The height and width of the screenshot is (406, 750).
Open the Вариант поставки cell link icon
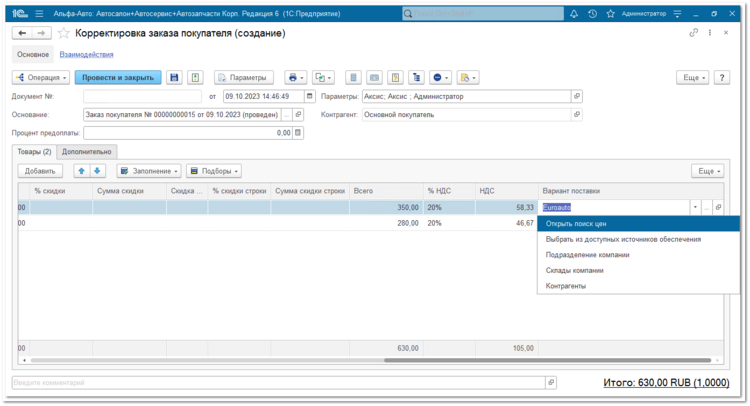click(x=718, y=207)
